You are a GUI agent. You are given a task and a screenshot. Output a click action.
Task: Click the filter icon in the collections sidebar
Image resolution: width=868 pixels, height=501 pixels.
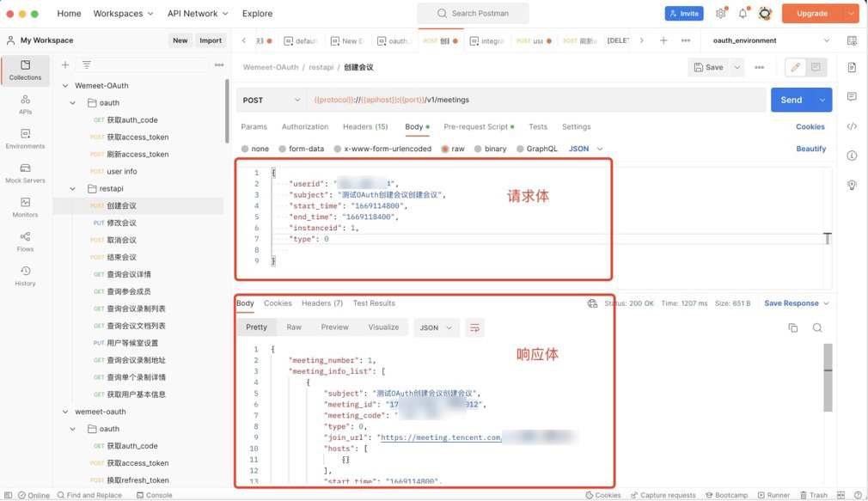[x=86, y=64]
